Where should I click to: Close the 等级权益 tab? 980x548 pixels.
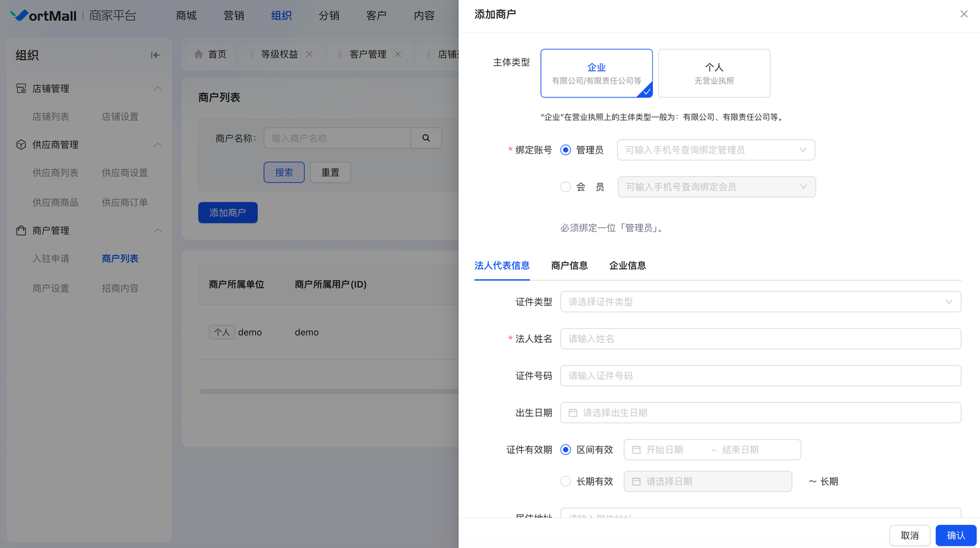point(309,54)
